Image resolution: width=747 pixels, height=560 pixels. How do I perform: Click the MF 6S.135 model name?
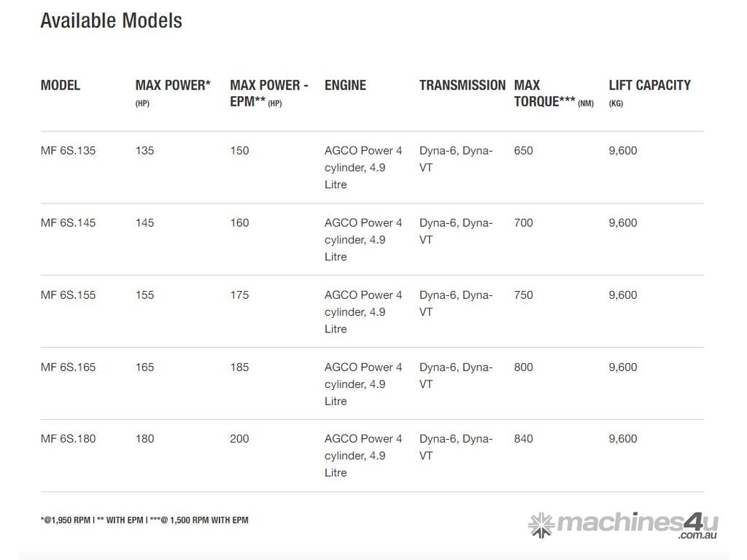tap(68, 151)
